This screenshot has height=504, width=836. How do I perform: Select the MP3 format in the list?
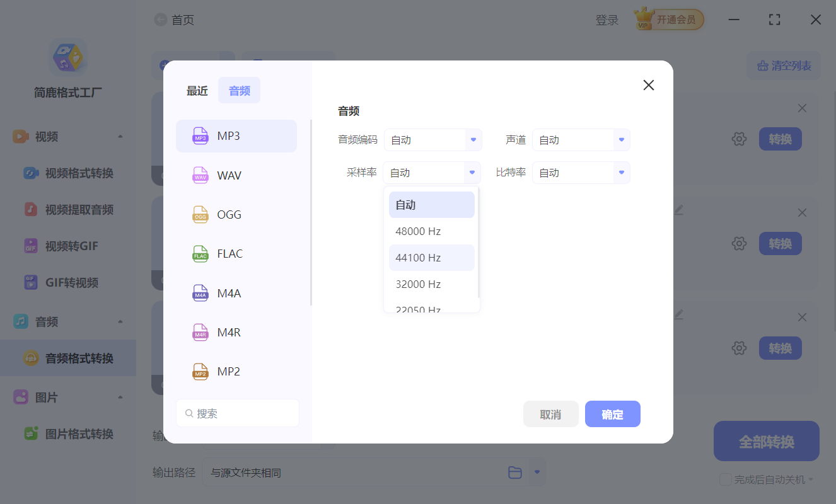coord(236,136)
